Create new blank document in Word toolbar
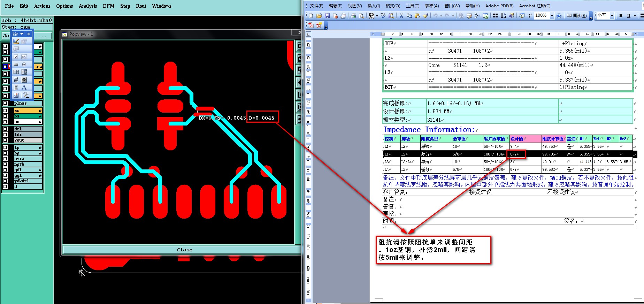This screenshot has width=644, height=304. pyautogui.click(x=311, y=16)
